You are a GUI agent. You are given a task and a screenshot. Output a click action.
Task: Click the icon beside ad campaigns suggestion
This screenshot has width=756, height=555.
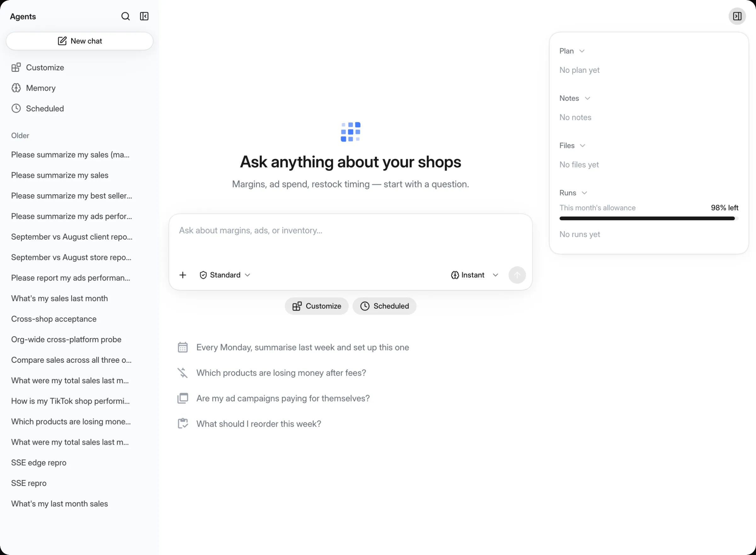(183, 398)
